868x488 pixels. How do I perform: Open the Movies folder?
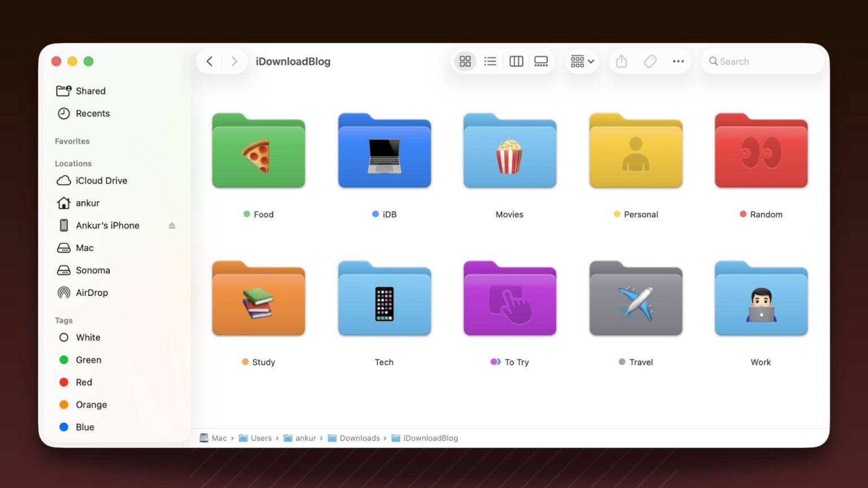click(x=509, y=151)
